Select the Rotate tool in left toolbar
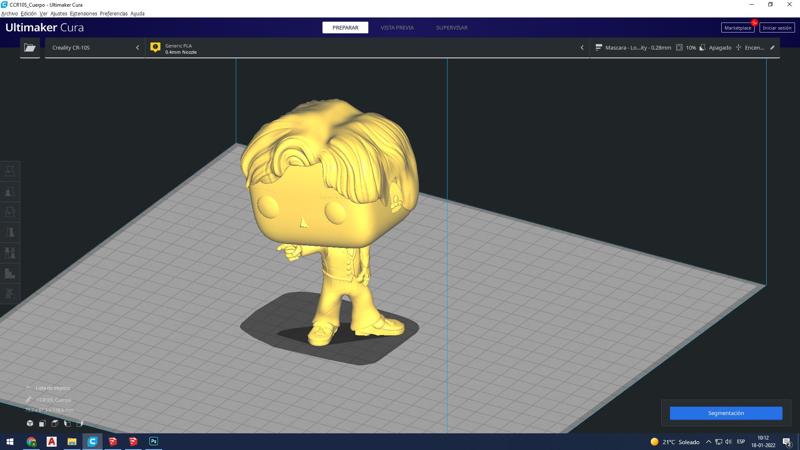Viewport: 800px width, 450px height. tap(10, 212)
